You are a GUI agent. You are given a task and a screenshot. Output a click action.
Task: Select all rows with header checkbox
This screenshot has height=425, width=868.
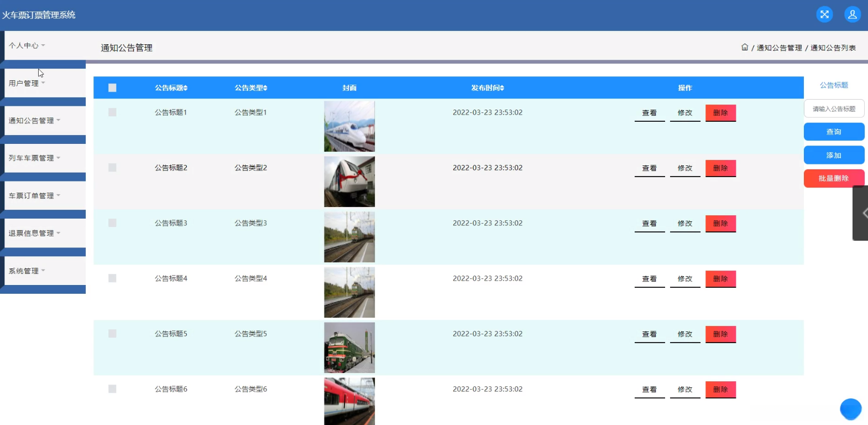112,87
